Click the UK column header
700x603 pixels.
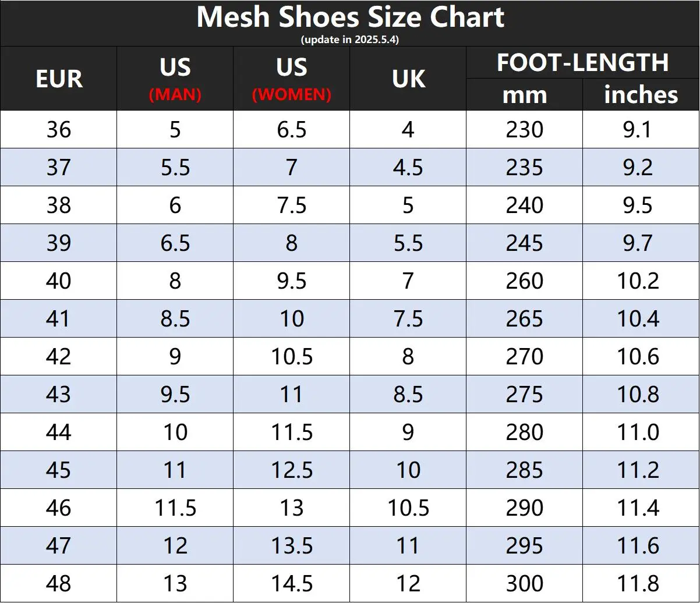[408, 79]
